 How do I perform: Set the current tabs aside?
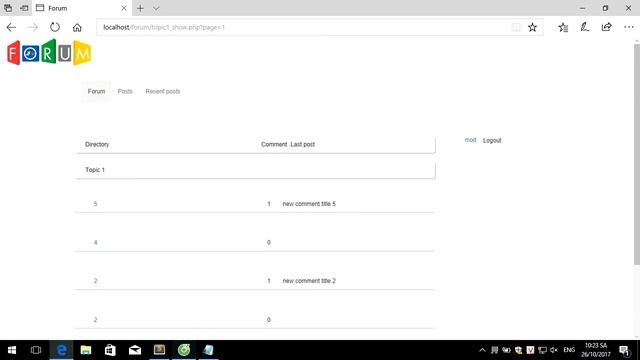24,8
